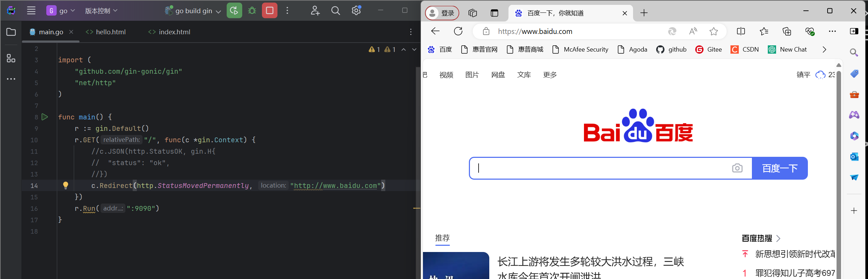Open the 文库 link on Baidu
868x279 pixels.
(x=524, y=75)
